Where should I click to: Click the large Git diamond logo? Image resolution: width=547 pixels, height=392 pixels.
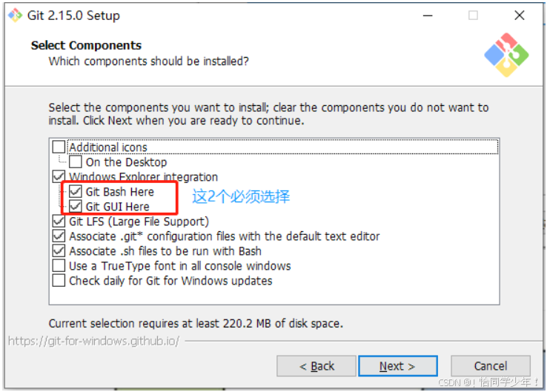[x=506, y=55]
